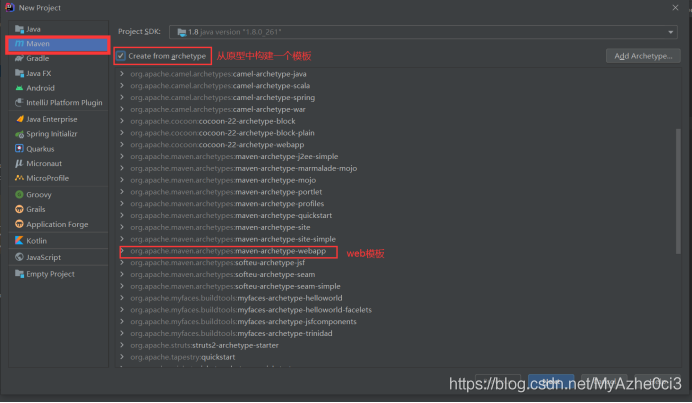This screenshot has height=403, width=692.
Task: Select myfaces-archetype-helloworld archetype
Action: pos(237,298)
